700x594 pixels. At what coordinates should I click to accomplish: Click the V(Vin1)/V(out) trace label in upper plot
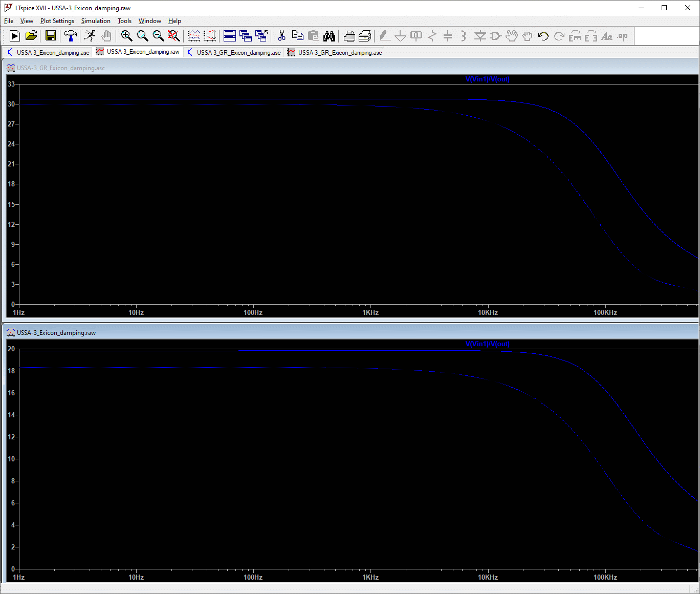(x=488, y=79)
